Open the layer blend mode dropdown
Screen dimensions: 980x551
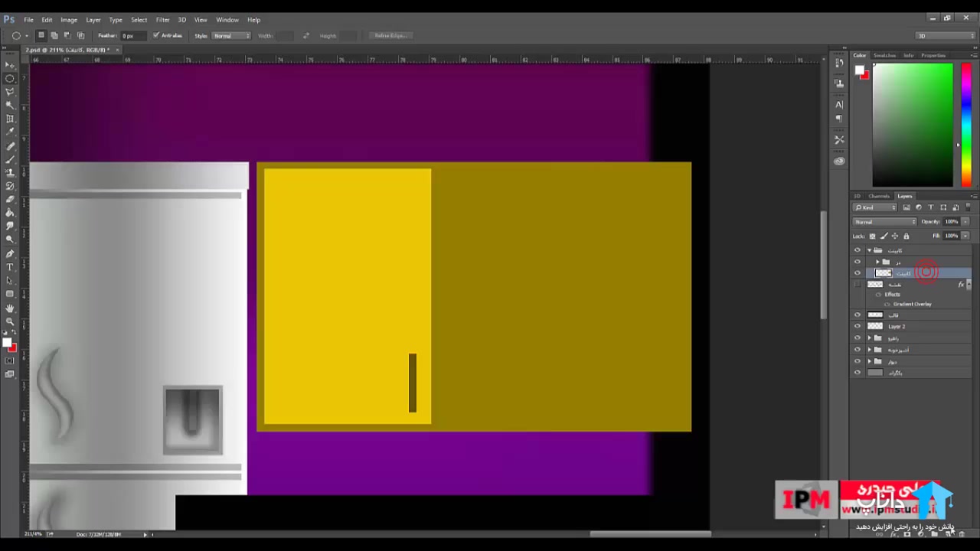tap(885, 222)
